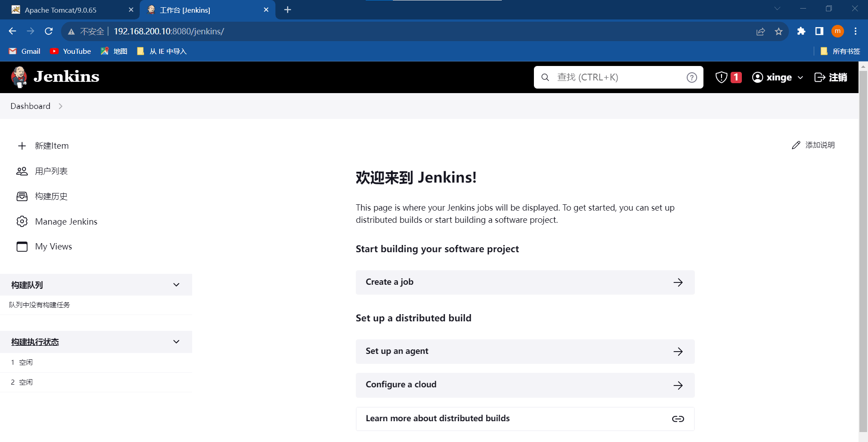Screen dimensions: 868x442
Task: Click the arrow on Create a job
Action: tap(678, 282)
